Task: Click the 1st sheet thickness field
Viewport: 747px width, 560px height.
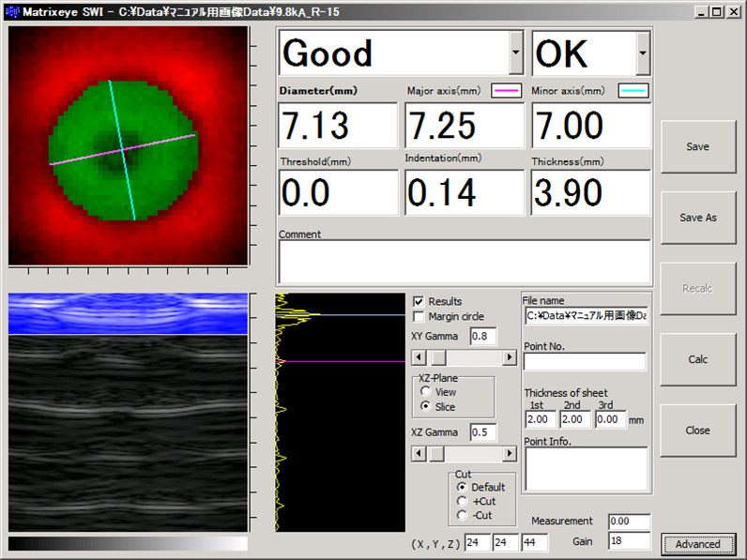Action: click(541, 420)
